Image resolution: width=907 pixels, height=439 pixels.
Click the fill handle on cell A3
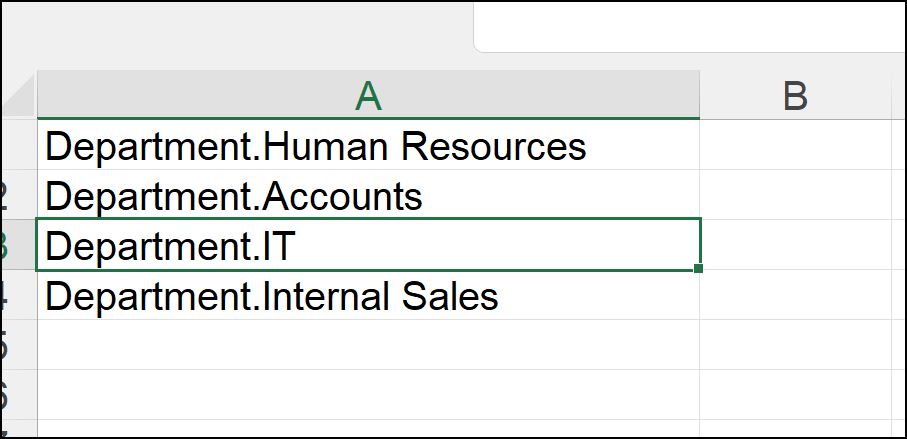(x=697, y=268)
